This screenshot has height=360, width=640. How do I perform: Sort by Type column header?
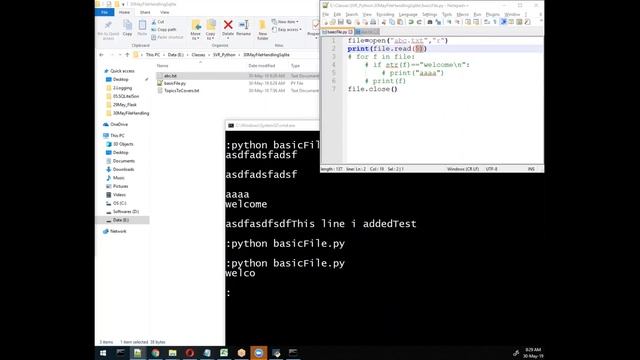(296, 66)
